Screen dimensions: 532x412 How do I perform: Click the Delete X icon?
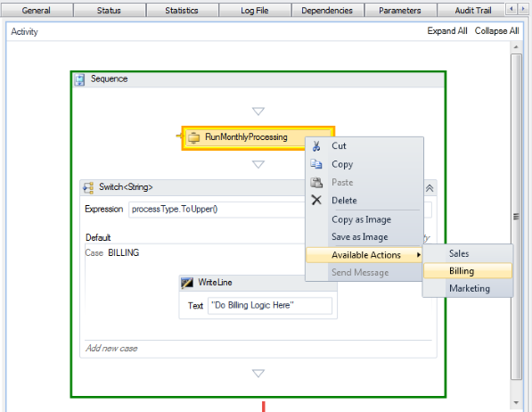pos(316,200)
